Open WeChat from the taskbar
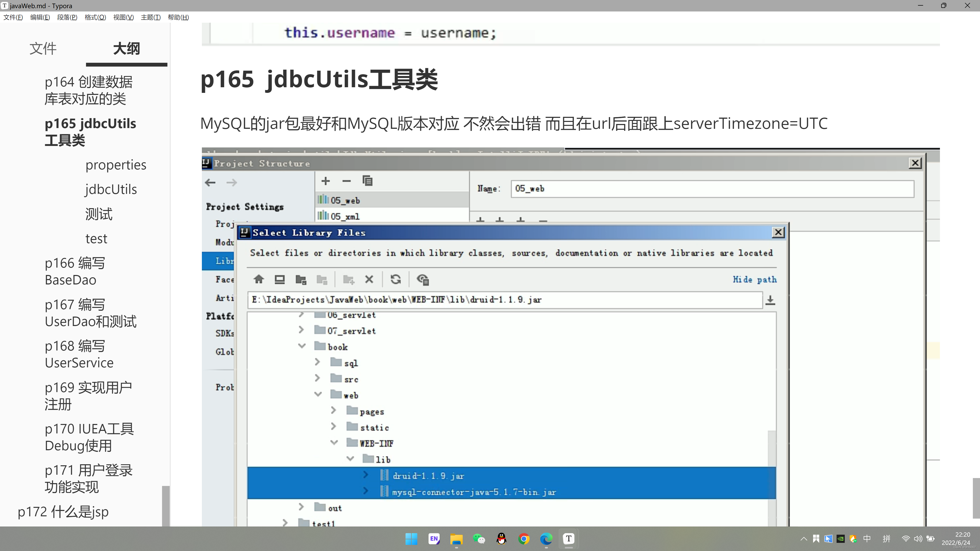The height and width of the screenshot is (551, 980). tap(479, 539)
